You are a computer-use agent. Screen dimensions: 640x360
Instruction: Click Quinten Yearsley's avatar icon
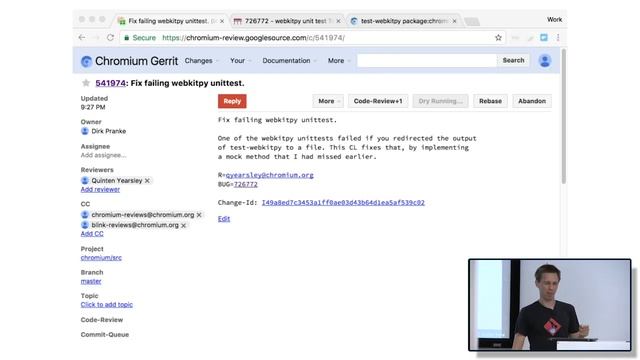(x=85, y=180)
